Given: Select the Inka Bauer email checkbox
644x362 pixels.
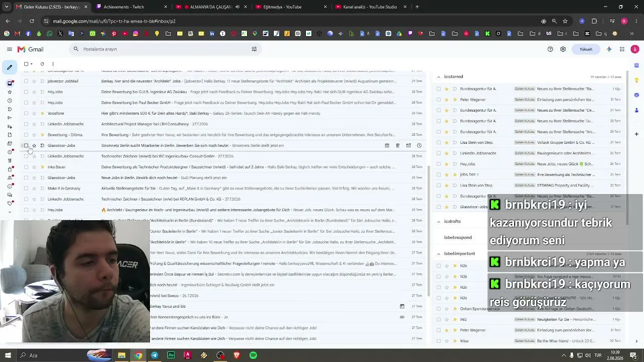Looking at the screenshot, I should coord(26,167).
